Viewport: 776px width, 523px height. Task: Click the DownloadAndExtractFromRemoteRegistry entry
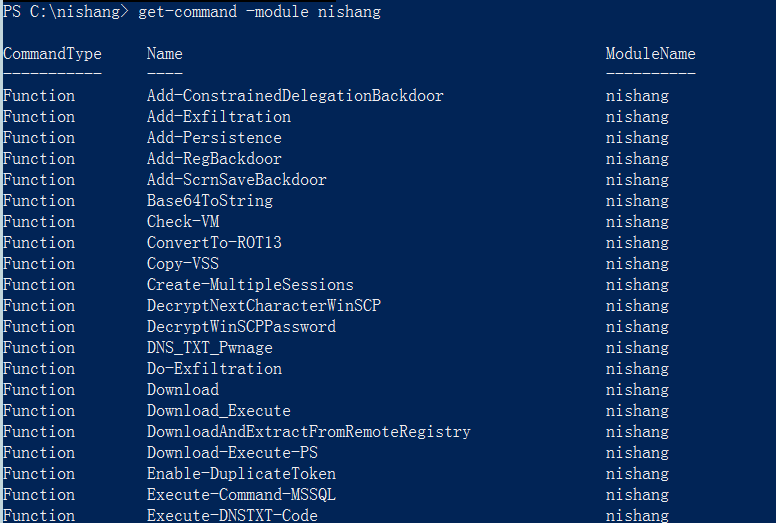[x=308, y=432]
